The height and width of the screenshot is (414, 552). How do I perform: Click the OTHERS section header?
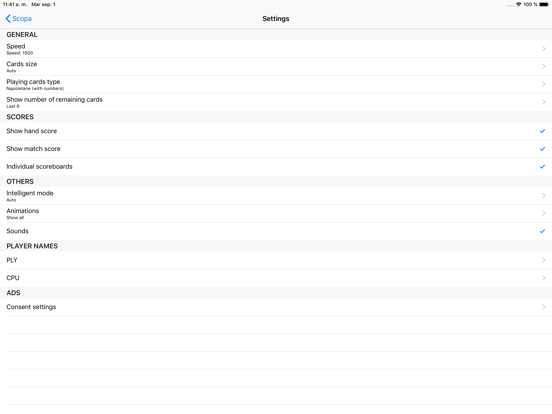(x=20, y=181)
